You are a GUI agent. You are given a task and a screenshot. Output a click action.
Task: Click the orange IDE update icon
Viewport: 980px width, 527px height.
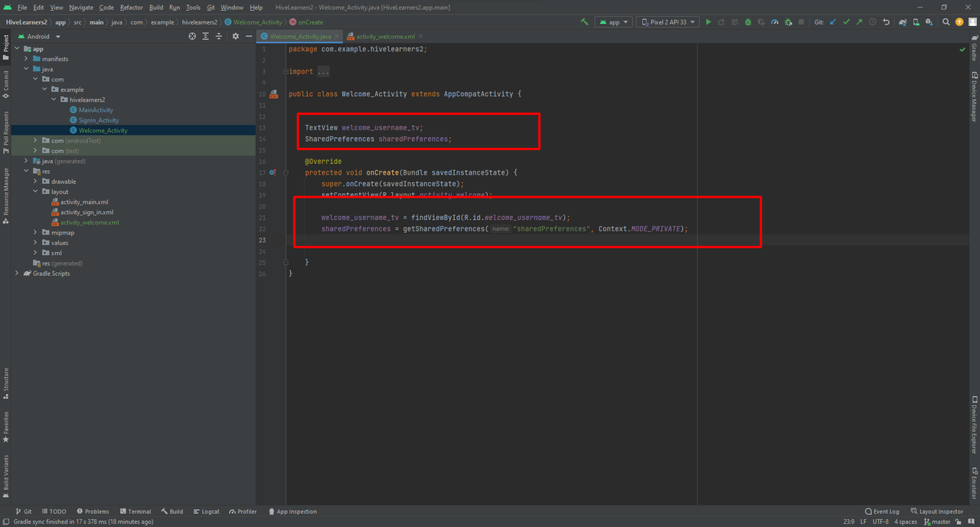point(959,22)
